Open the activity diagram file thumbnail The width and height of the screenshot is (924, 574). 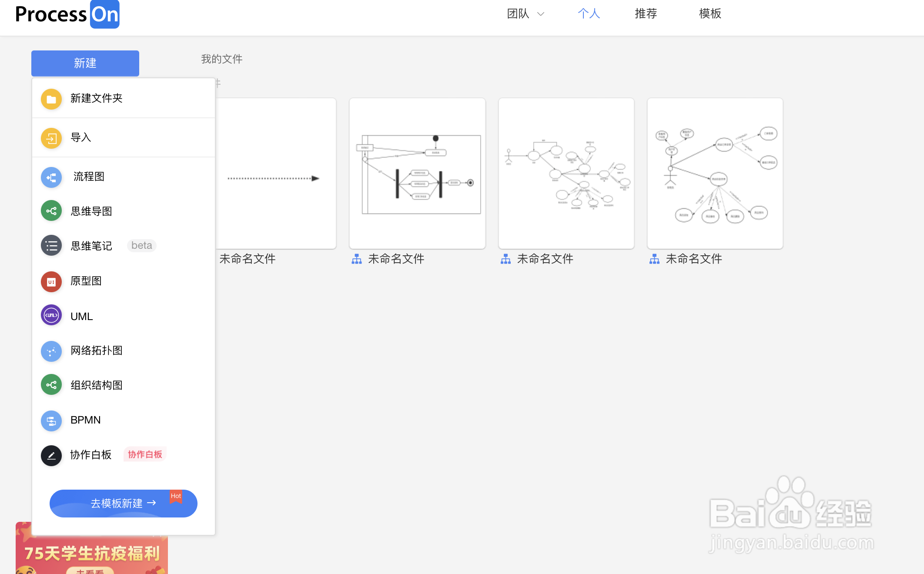[417, 174]
